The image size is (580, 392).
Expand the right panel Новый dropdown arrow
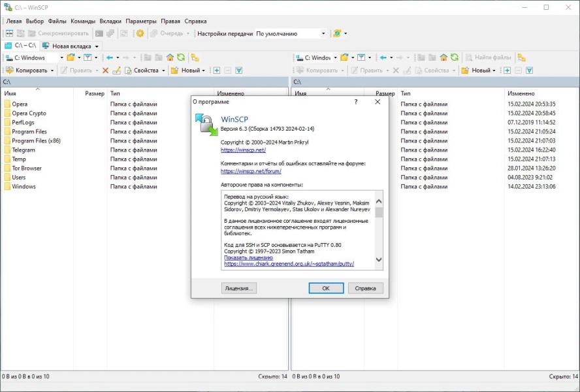[x=494, y=71]
